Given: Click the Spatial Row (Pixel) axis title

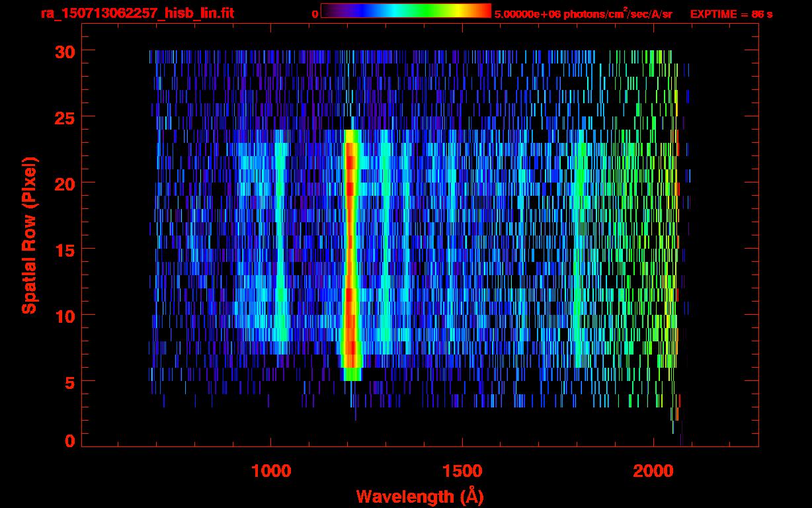Looking at the screenshot, I should tap(29, 235).
